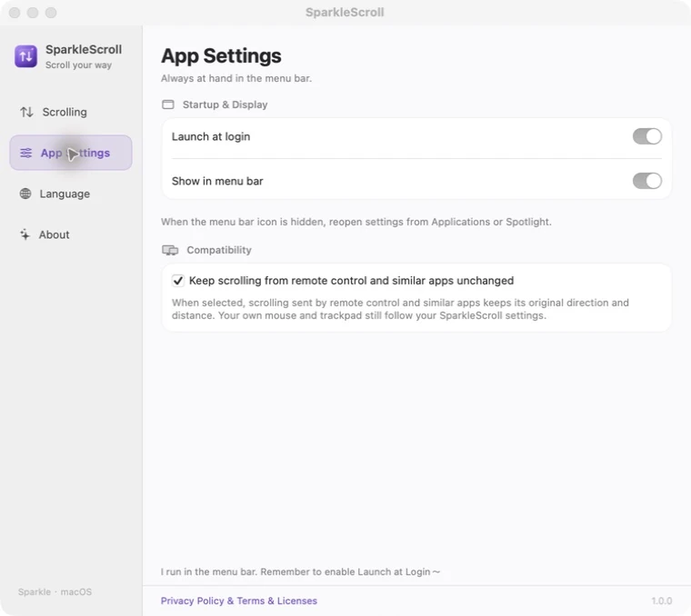Click the SparkleScroll purple app logo
The height and width of the screenshot is (616, 691).
click(x=25, y=56)
